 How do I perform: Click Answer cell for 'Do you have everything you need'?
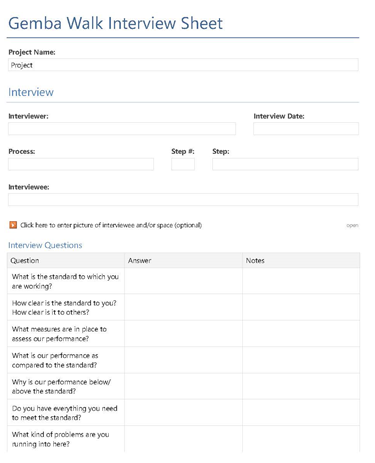183,413
